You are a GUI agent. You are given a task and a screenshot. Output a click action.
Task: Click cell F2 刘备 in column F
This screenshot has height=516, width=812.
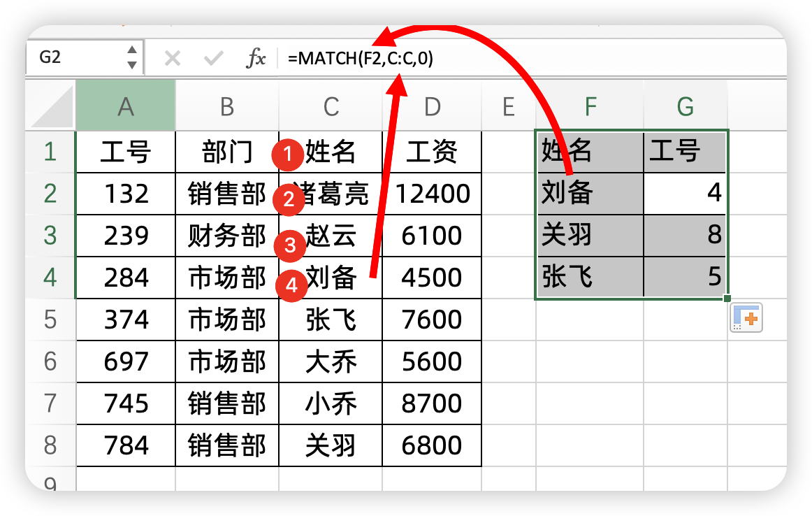click(x=590, y=194)
